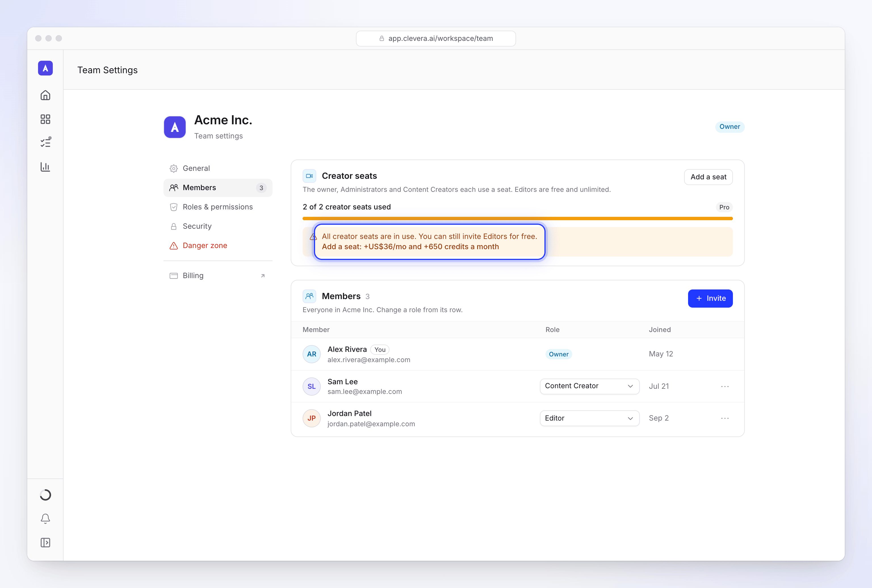
Task: Click the Invite button
Action: click(710, 299)
